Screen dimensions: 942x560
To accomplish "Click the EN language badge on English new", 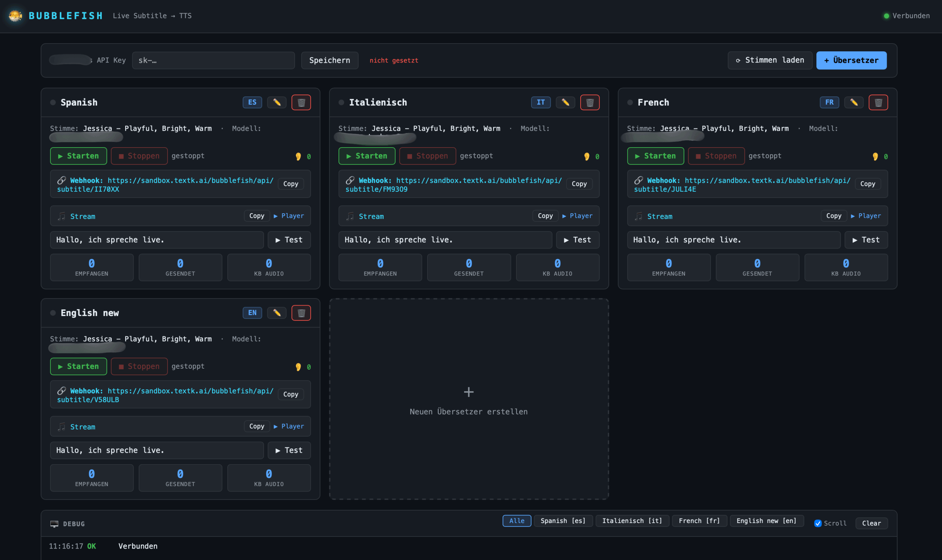I will (252, 313).
